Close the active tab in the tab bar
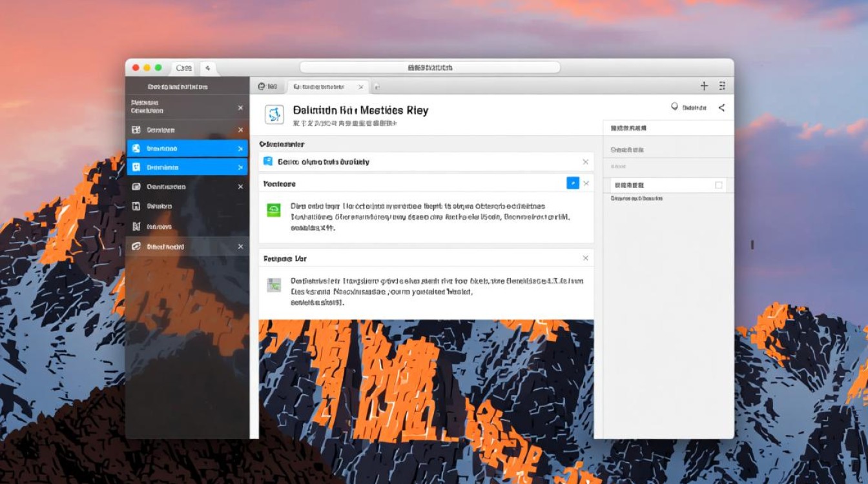868x484 pixels. click(359, 86)
